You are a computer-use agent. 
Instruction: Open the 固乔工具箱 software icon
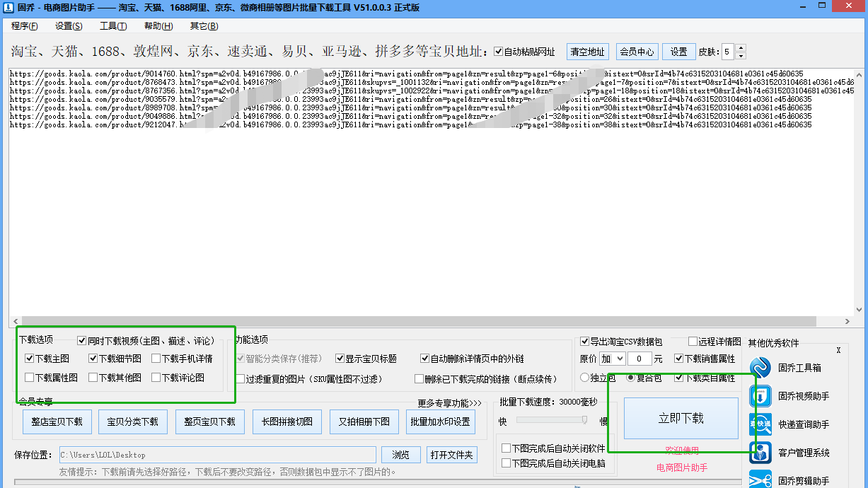(760, 368)
